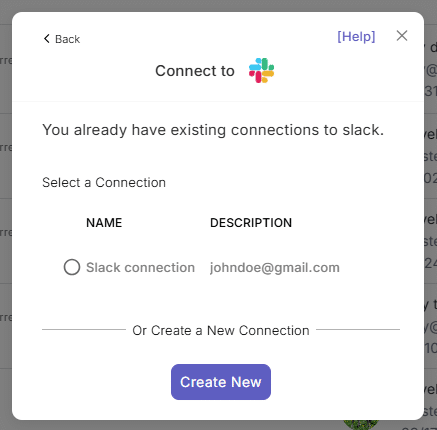
Task: Create a new Slack connection
Action: (x=221, y=382)
